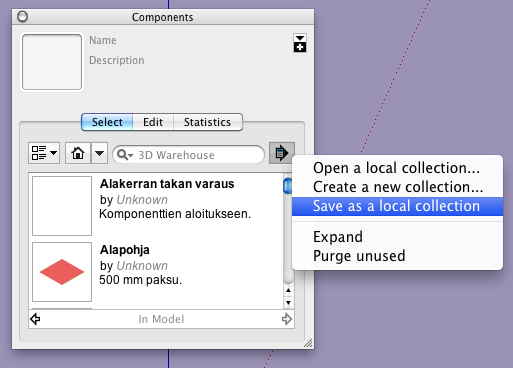Click the In Model label
The height and width of the screenshot is (368, 513).
[x=161, y=319]
